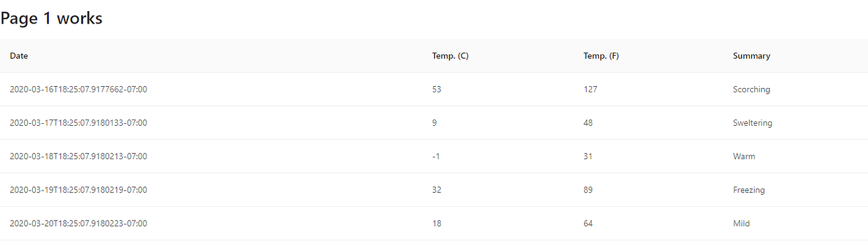The image size is (868, 249).
Task: Click the Summary column header
Action: click(751, 56)
